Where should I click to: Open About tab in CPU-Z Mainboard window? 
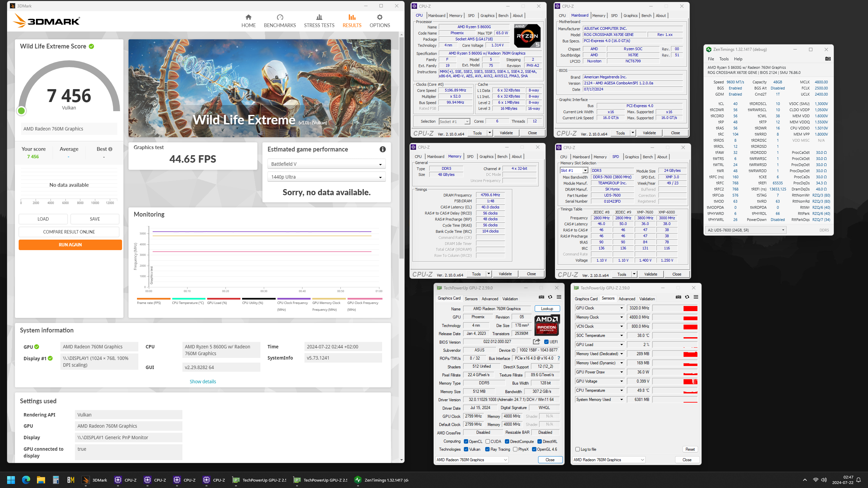[660, 16]
